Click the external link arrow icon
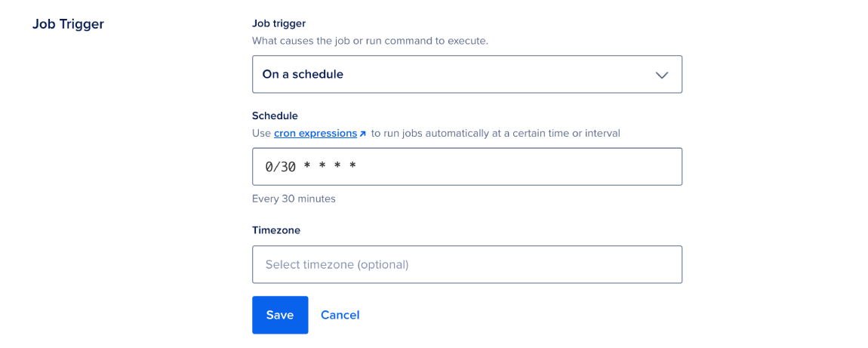This screenshot has width=868, height=348. (x=363, y=134)
